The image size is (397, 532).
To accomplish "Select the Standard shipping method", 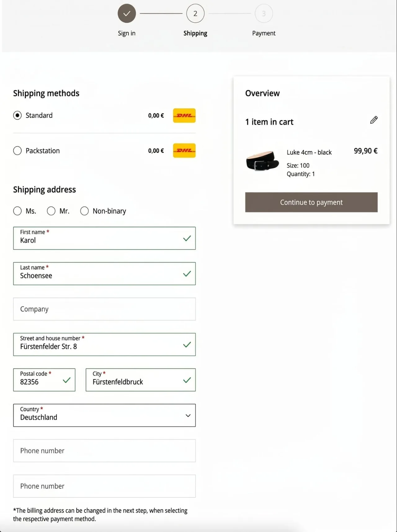I will point(17,115).
